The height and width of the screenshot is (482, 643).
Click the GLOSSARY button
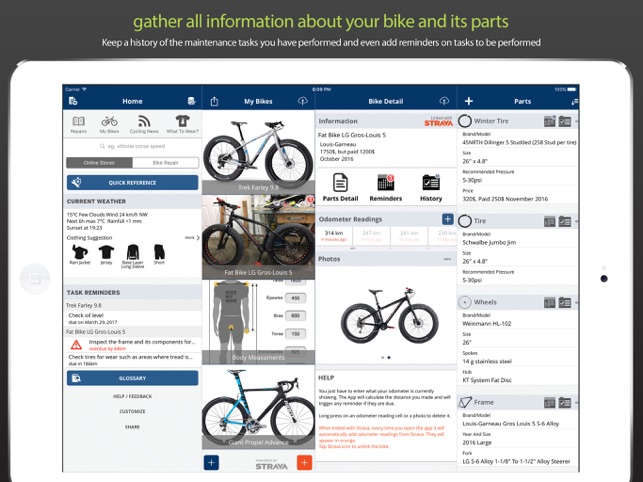click(132, 378)
